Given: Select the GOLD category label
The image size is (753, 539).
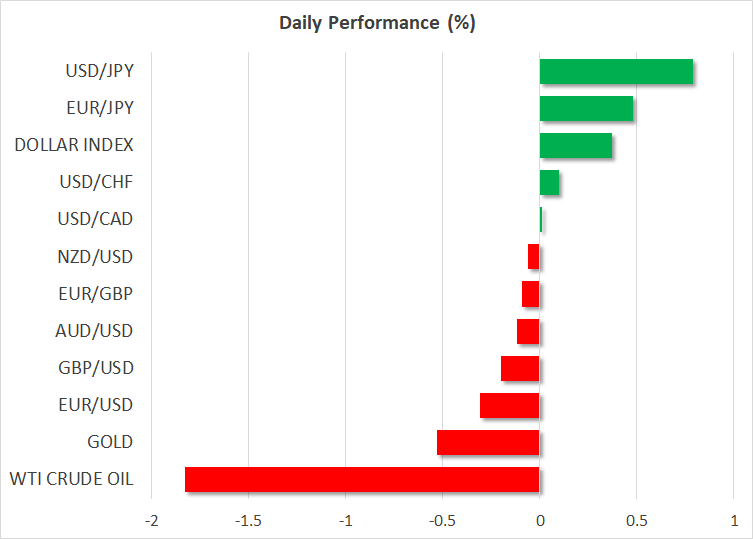Looking at the screenshot, I should [110, 442].
